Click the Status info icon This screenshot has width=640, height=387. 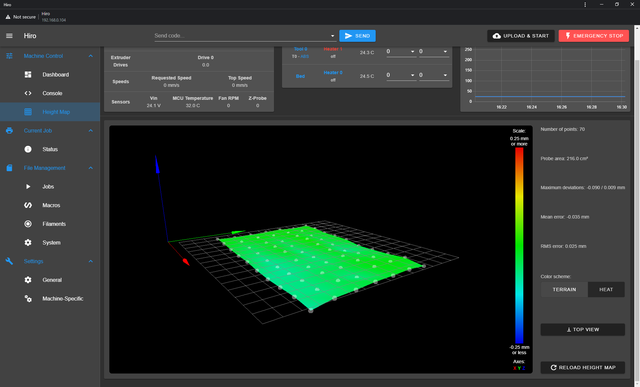coord(28,149)
